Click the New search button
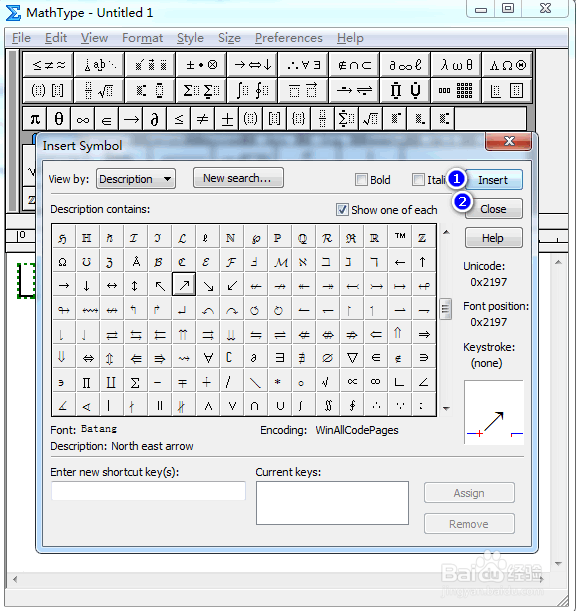Image resolution: width=576 pixels, height=611 pixels. click(x=238, y=178)
